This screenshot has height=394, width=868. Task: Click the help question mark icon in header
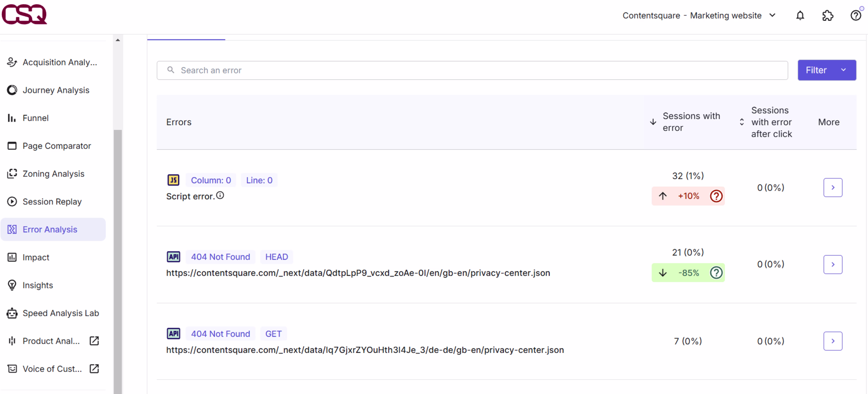click(x=855, y=16)
